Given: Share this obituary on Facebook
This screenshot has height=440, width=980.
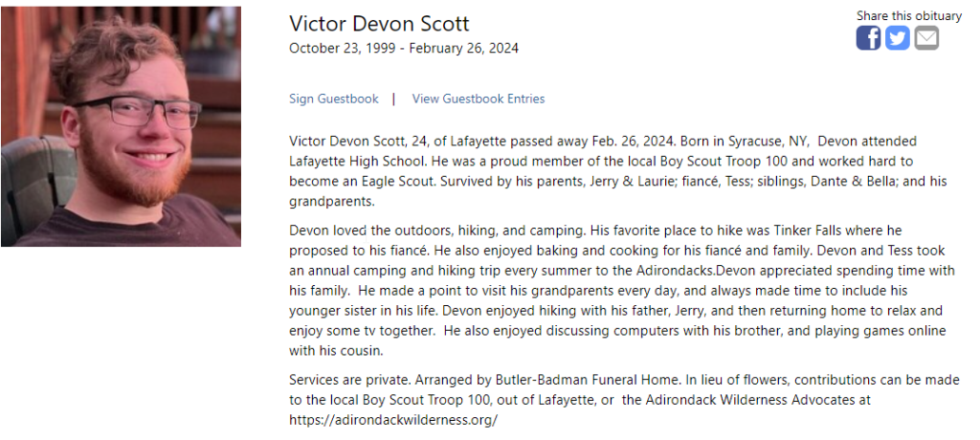Looking at the screenshot, I should (x=868, y=38).
